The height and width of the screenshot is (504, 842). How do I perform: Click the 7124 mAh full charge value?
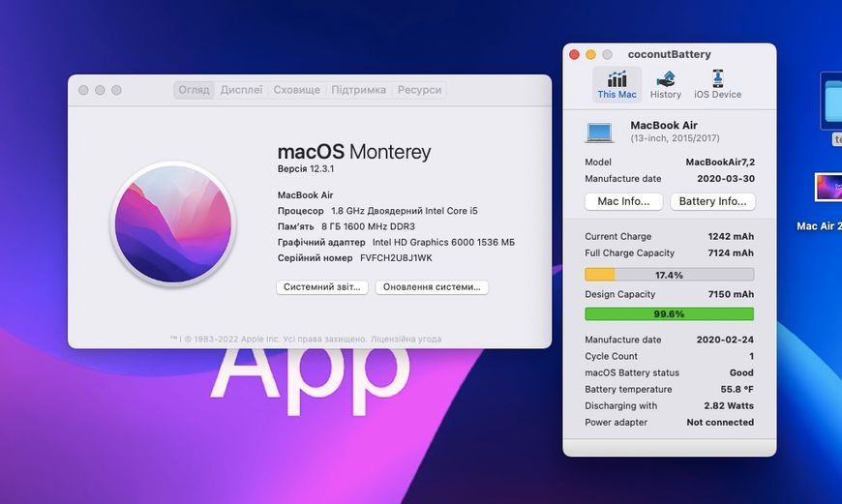point(731,252)
